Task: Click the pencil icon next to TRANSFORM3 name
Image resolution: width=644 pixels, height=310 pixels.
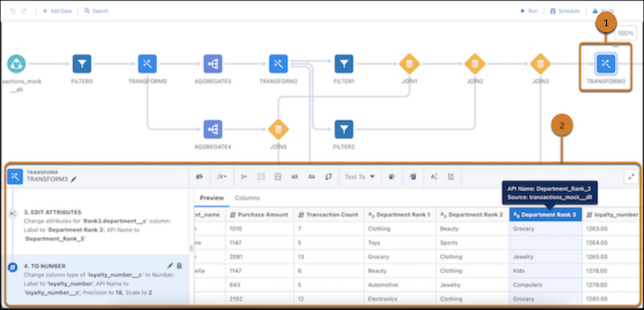Action: point(73,179)
